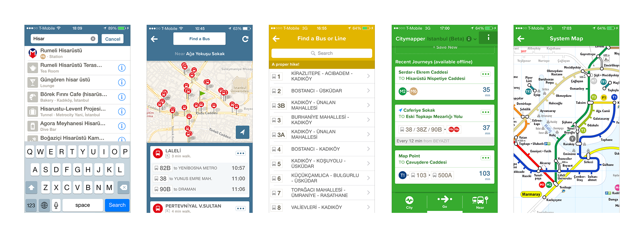Tap the Istanbul beta info icon
This screenshot has width=644, height=238.
pyautogui.click(x=469, y=39)
